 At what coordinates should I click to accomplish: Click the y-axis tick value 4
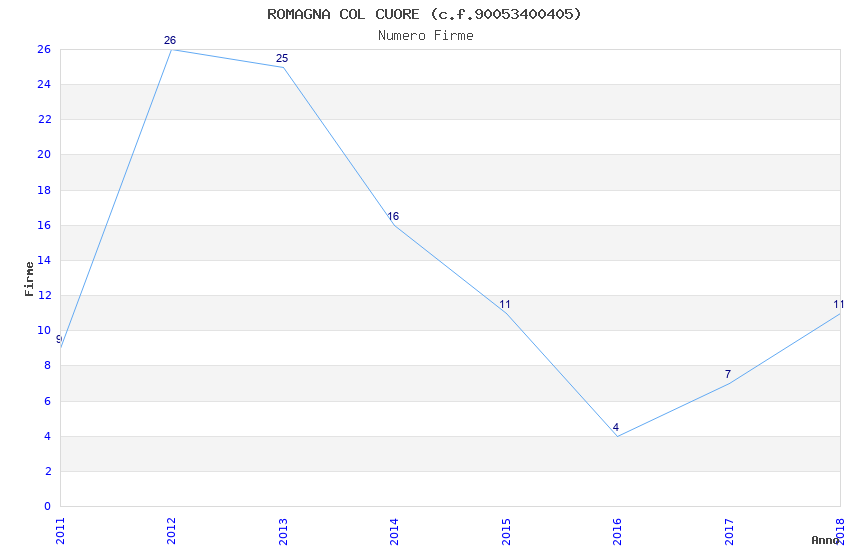click(47, 436)
